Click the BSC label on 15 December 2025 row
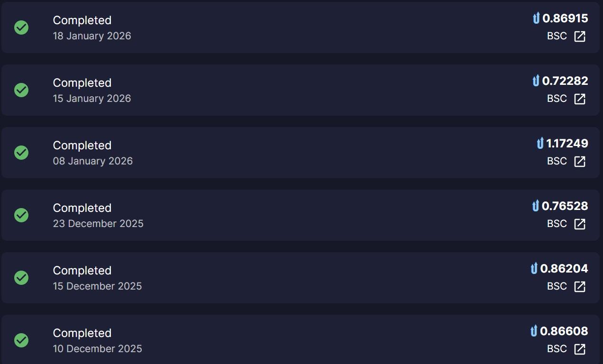 click(557, 286)
